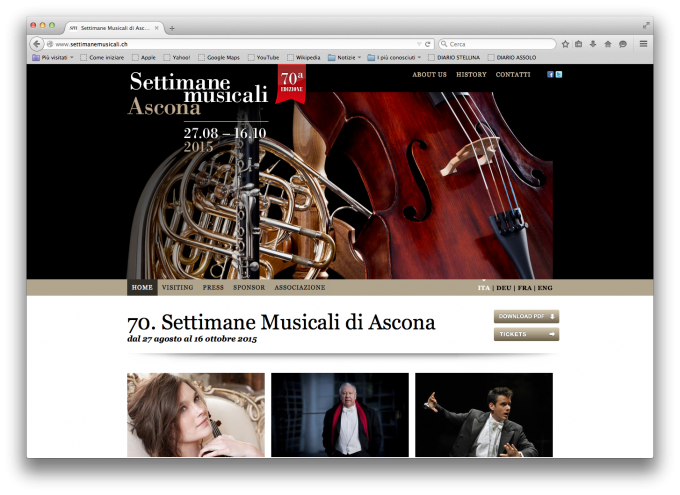Click the TICKETS button
Image resolution: width=680 pixels, height=495 pixels.
pos(526,334)
